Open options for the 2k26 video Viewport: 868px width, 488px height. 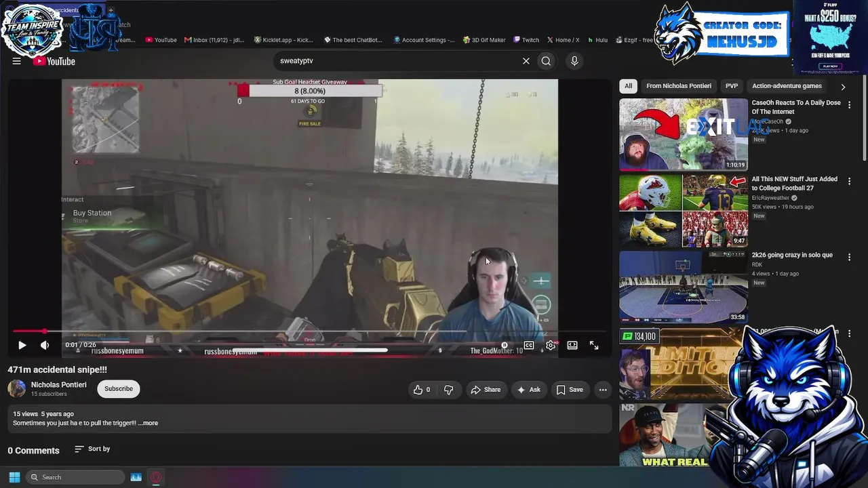point(849,258)
